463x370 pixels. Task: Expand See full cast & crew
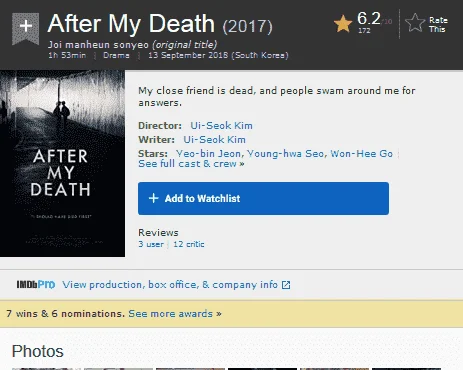click(x=191, y=164)
